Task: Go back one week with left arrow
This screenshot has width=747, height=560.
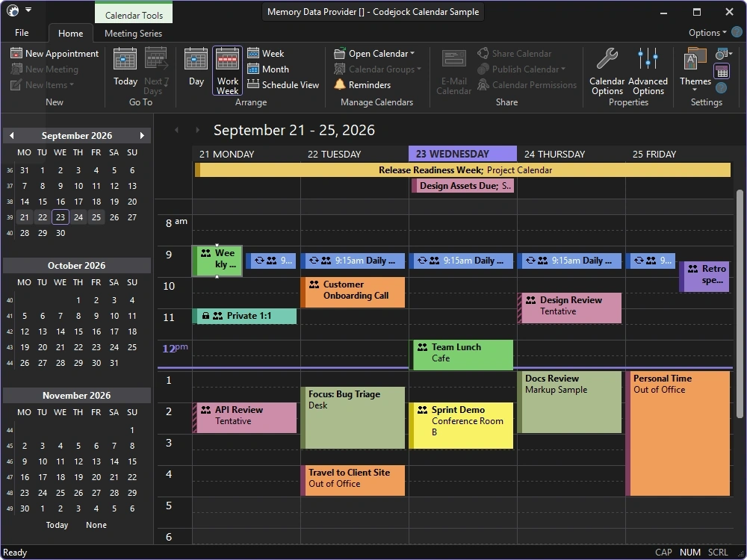Action: pos(177,129)
